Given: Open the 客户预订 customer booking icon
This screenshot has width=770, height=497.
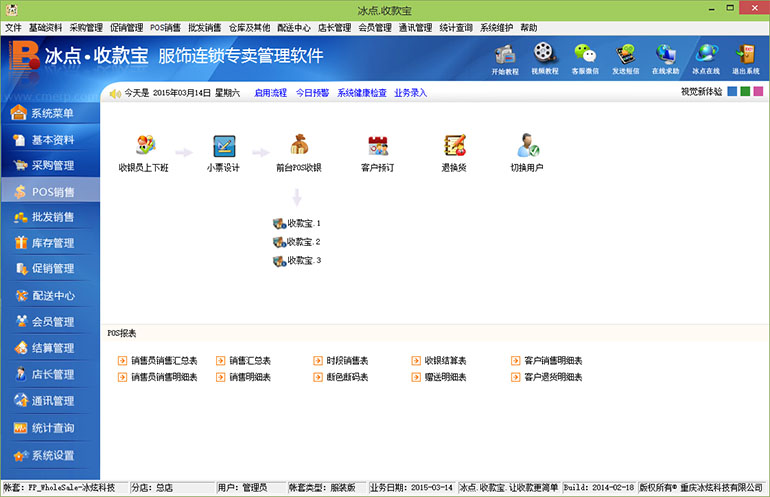Looking at the screenshot, I should point(377,146).
